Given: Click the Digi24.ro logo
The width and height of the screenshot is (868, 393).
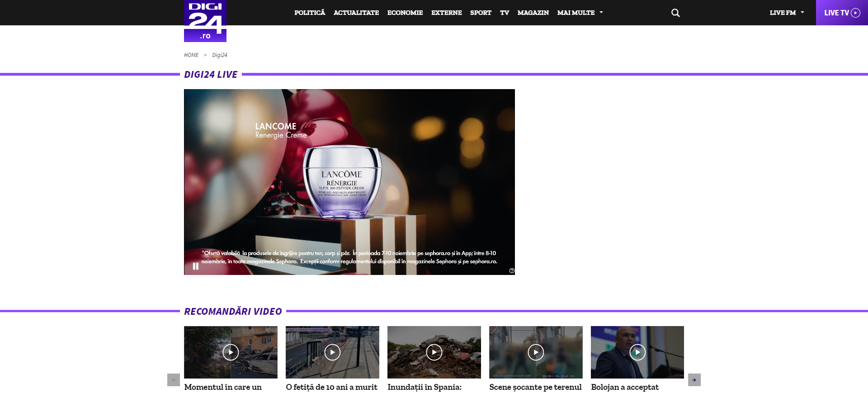Looking at the screenshot, I should click(x=205, y=21).
